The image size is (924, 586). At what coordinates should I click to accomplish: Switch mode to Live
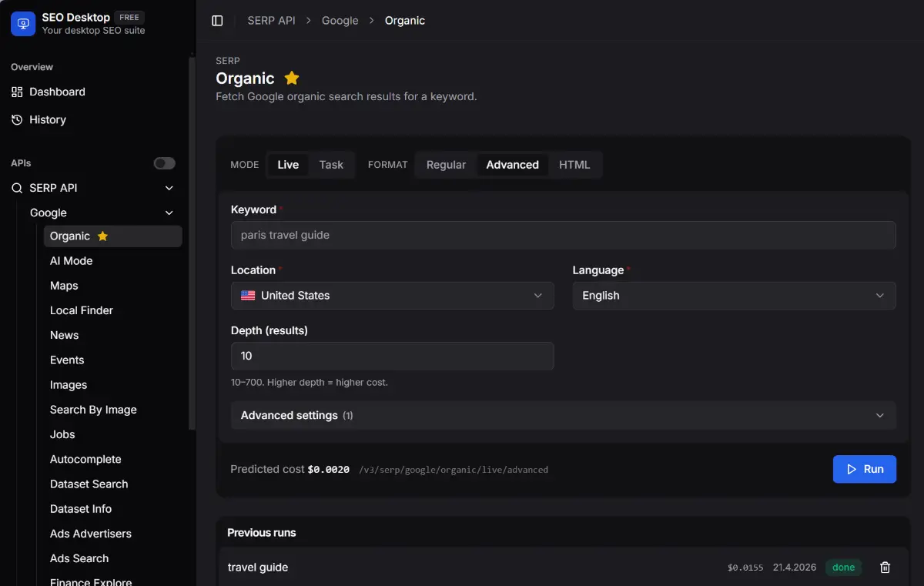pos(288,165)
